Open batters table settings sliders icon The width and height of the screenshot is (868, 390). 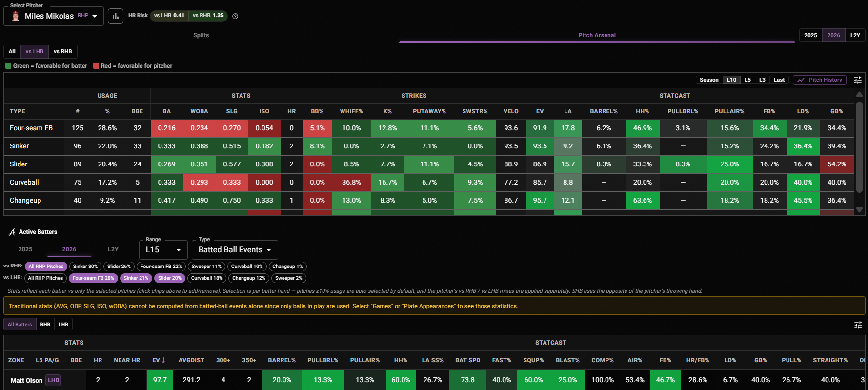click(858, 325)
